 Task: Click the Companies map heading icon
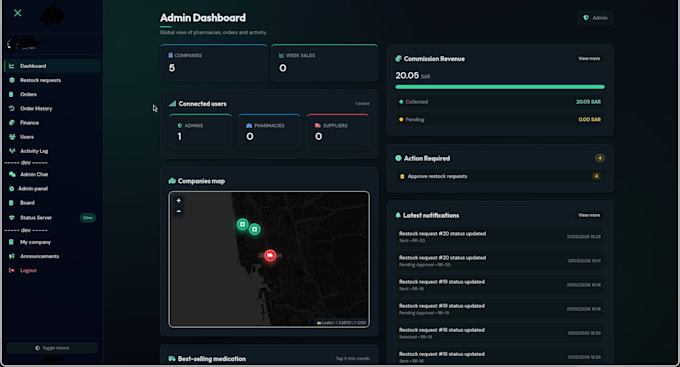pyautogui.click(x=172, y=181)
